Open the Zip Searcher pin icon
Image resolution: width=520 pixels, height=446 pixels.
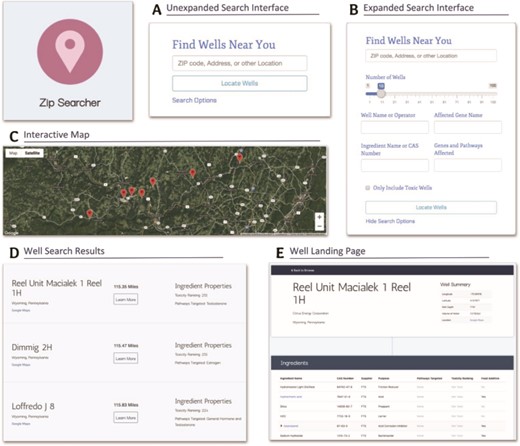[x=70, y=52]
